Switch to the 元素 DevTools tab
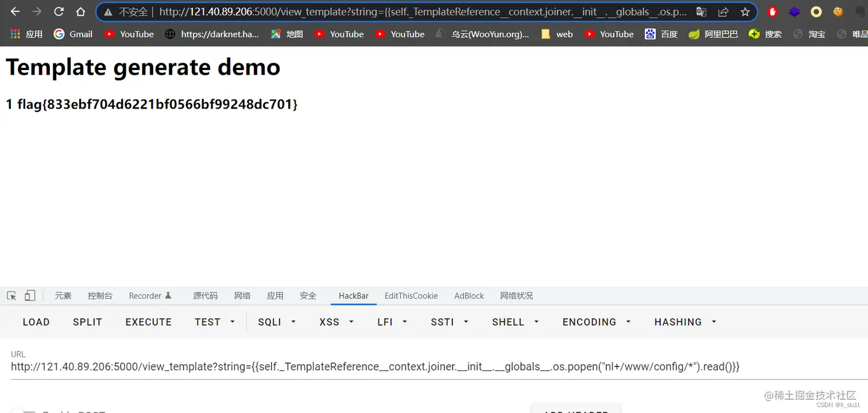The width and height of the screenshot is (868, 413). (63, 296)
